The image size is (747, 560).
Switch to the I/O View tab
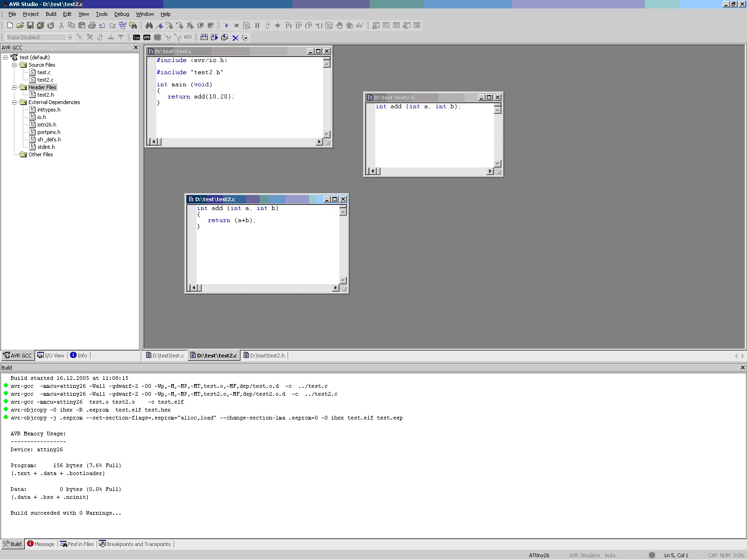pyautogui.click(x=51, y=356)
